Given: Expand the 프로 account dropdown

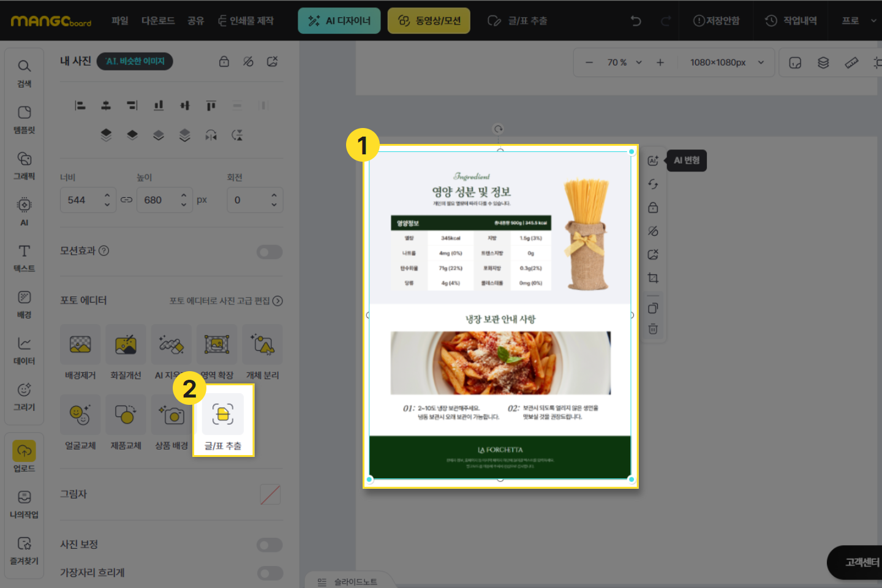Looking at the screenshot, I should (x=873, y=21).
